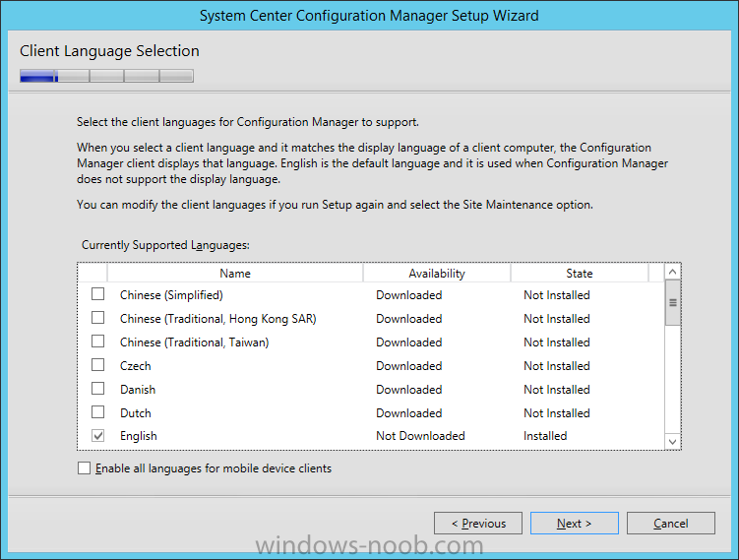Click the Not Installed cell for Chinese (Simplified)

point(557,295)
